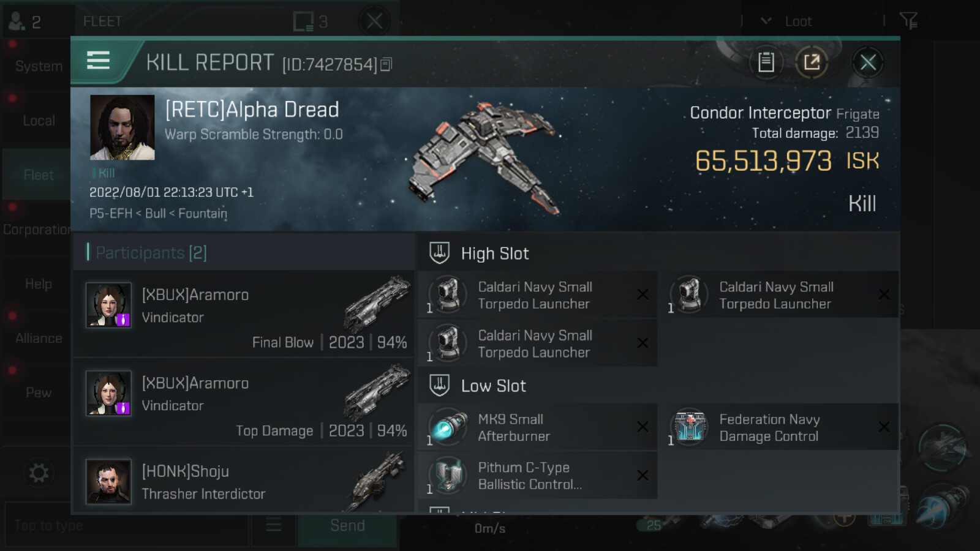Click the Federation Navy Damage Control icon
This screenshot has height=551, width=980.
[x=689, y=427]
